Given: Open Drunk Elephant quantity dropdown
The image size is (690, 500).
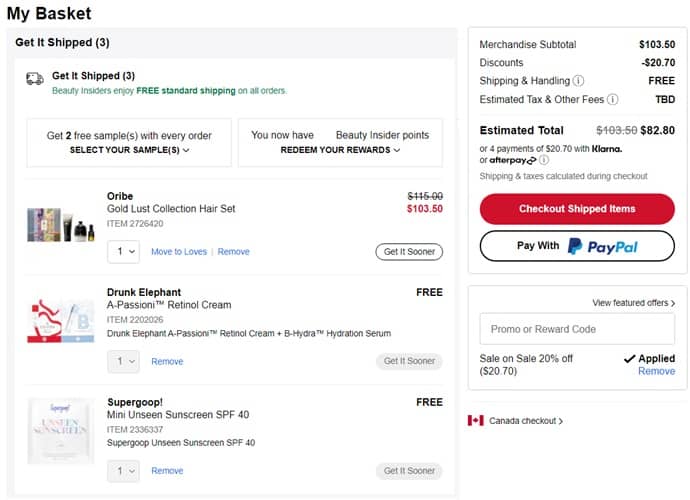Looking at the screenshot, I should click(123, 361).
